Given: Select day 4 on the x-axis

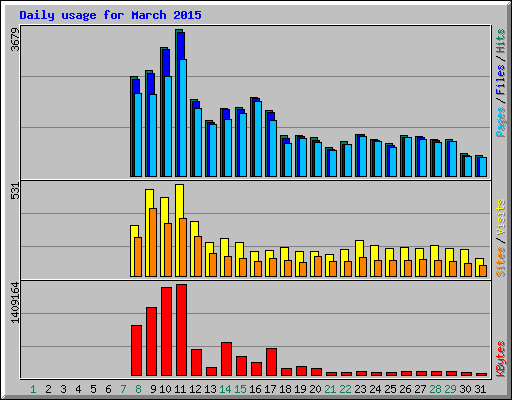Looking at the screenshot, I should 78,389.
